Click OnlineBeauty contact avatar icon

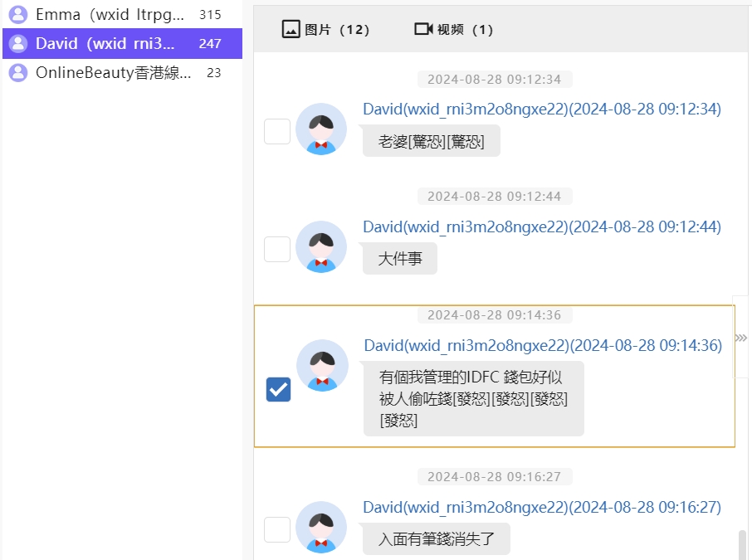click(18, 73)
